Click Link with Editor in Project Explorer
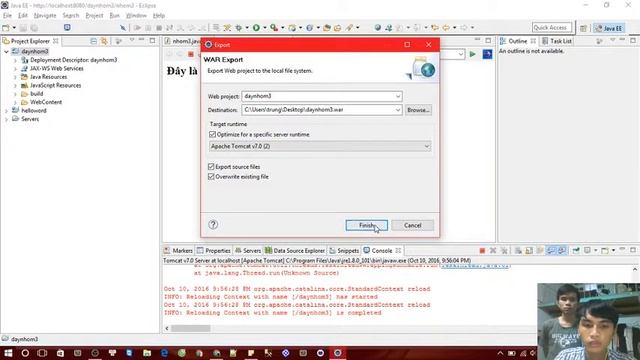 tap(104, 41)
